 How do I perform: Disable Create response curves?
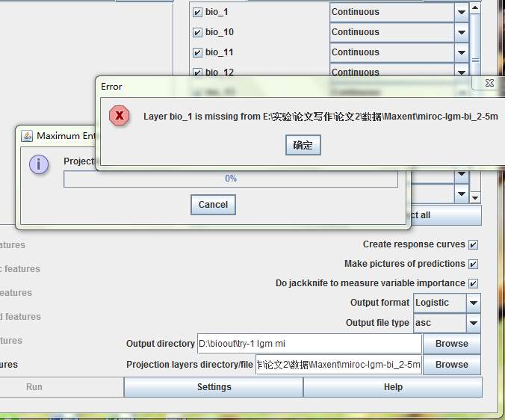click(473, 245)
